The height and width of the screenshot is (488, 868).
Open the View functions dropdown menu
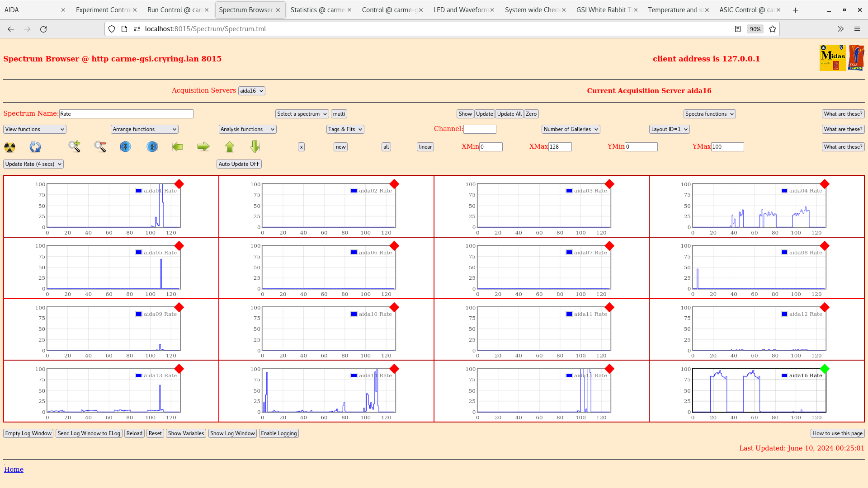click(34, 129)
